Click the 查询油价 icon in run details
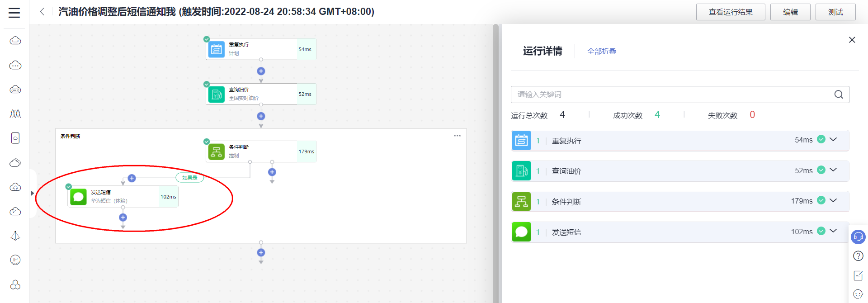 (x=521, y=171)
